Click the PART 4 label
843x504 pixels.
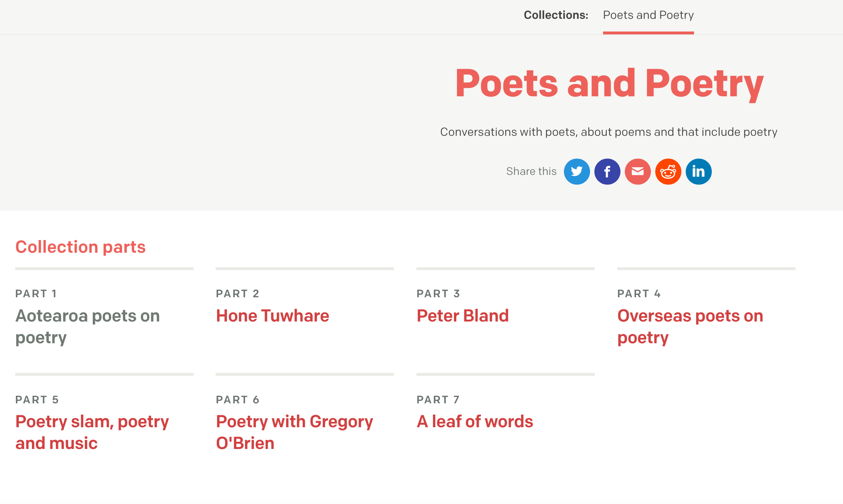(639, 294)
